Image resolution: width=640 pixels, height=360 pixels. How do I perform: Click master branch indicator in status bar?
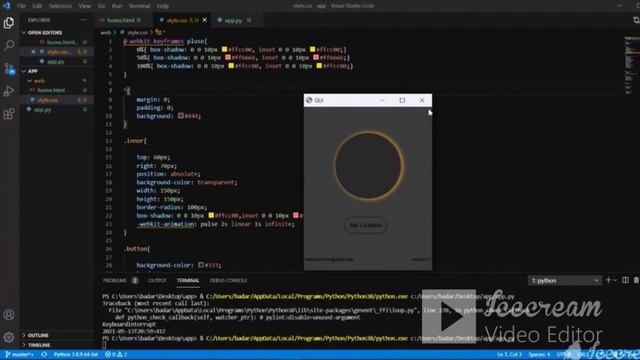19,354
